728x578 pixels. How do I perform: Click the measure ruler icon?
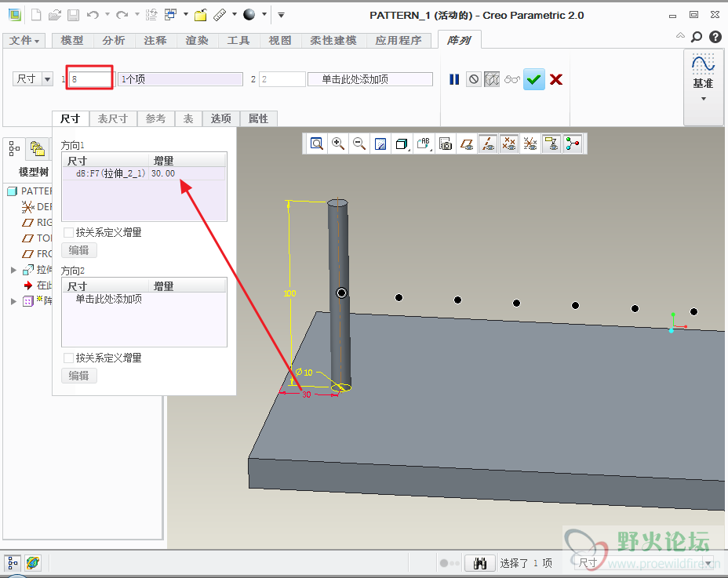point(220,15)
